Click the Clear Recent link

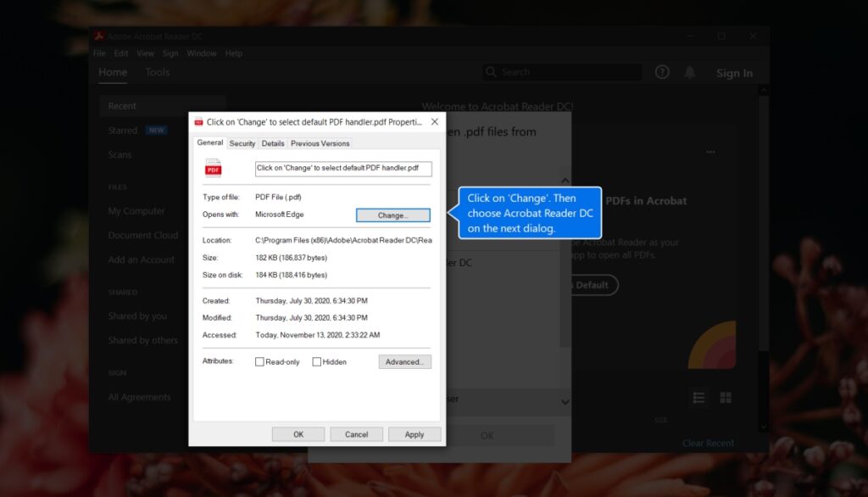pyautogui.click(x=708, y=442)
